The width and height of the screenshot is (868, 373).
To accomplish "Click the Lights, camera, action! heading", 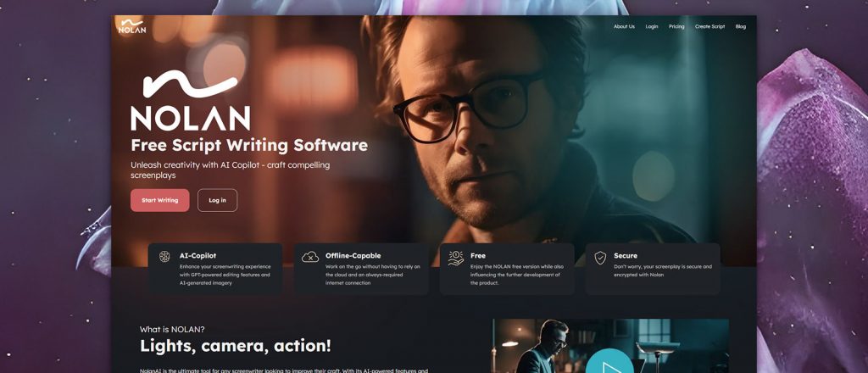I will click(236, 347).
